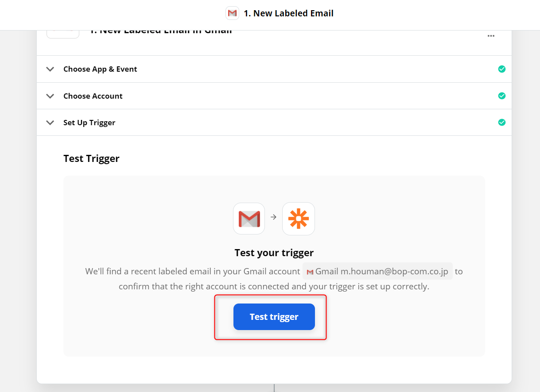Click the "Test Trigger" section heading
The height and width of the screenshot is (392, 540).
tap(91, 158)
